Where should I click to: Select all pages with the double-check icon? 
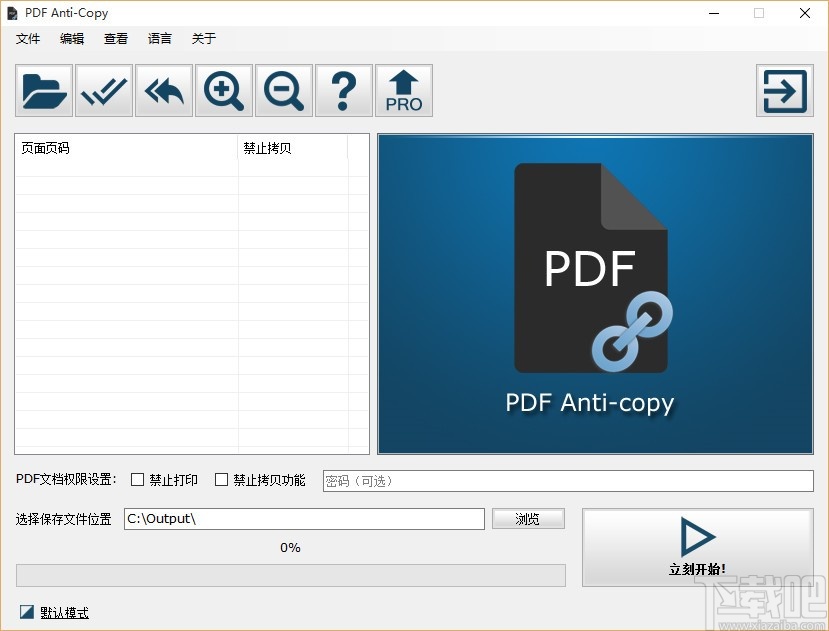point(103,90)
